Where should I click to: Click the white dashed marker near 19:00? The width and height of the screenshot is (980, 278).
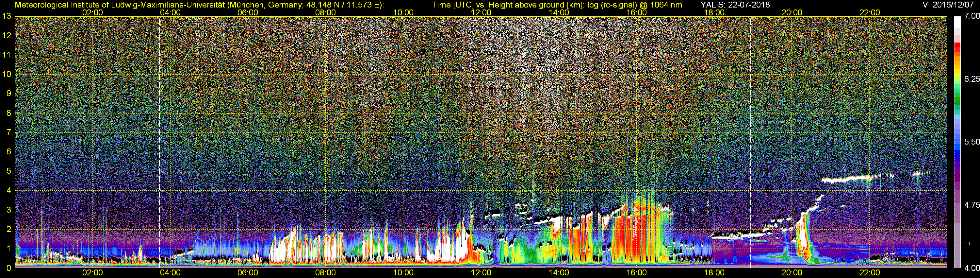750,142
